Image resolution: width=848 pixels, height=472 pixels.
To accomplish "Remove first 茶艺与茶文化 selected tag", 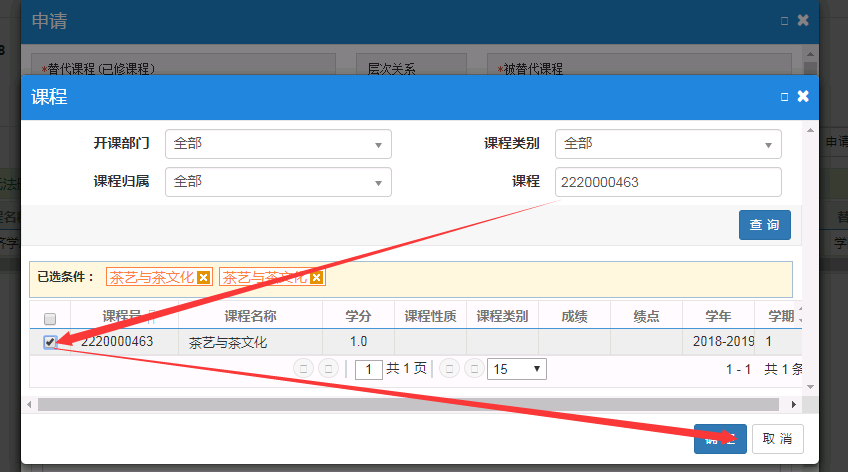I will 204,278.
